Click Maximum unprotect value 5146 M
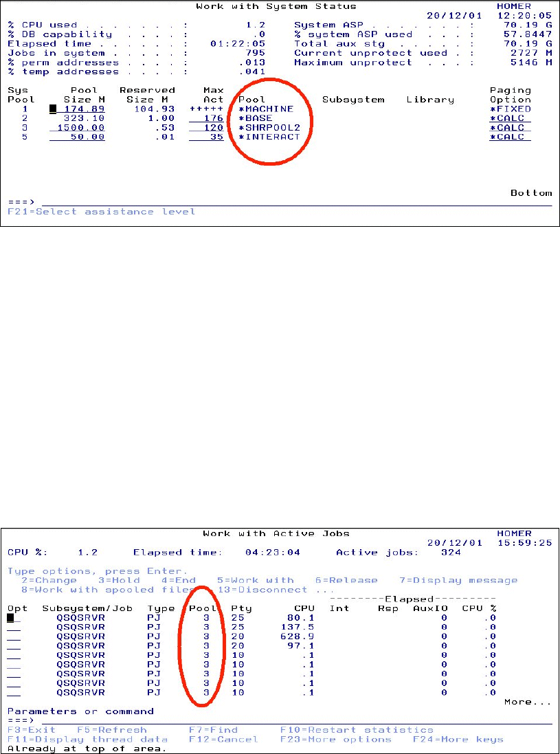 click(531, 63)
